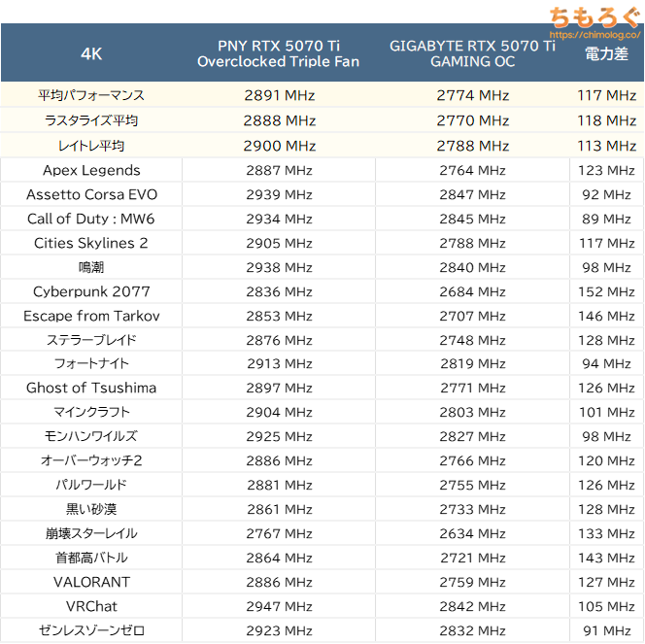
Task: Select the 2900 MHz ray tracing PNY value
Action: tap(280, 146)
